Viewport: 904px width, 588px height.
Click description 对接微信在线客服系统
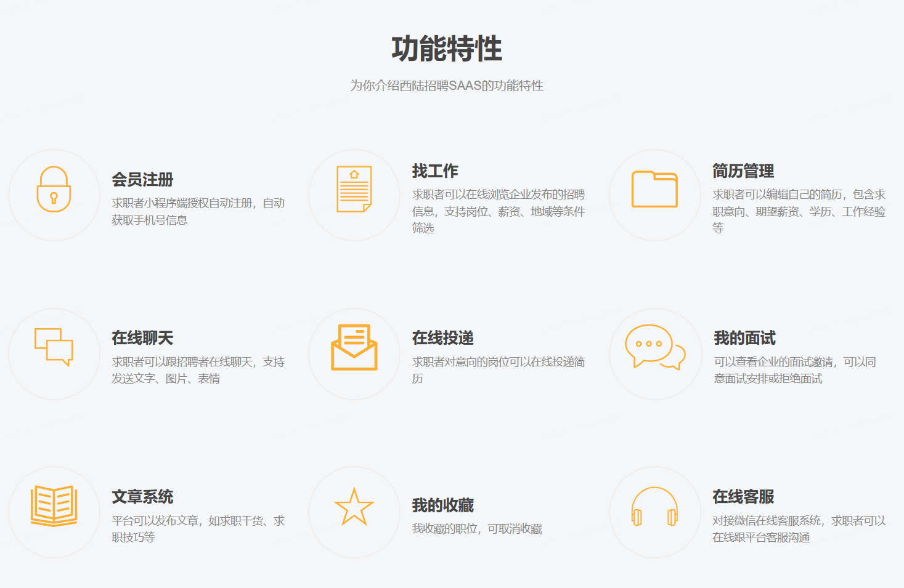tap(799, 529)
